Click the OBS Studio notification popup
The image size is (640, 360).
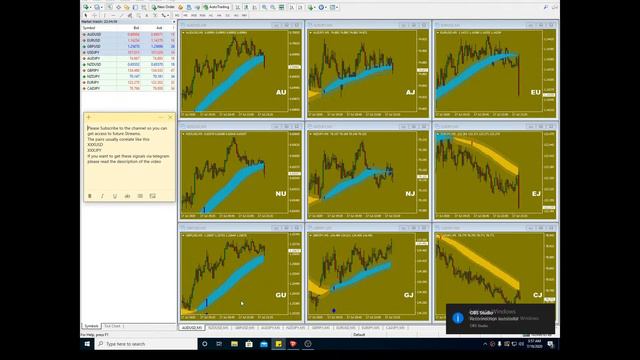500,318
